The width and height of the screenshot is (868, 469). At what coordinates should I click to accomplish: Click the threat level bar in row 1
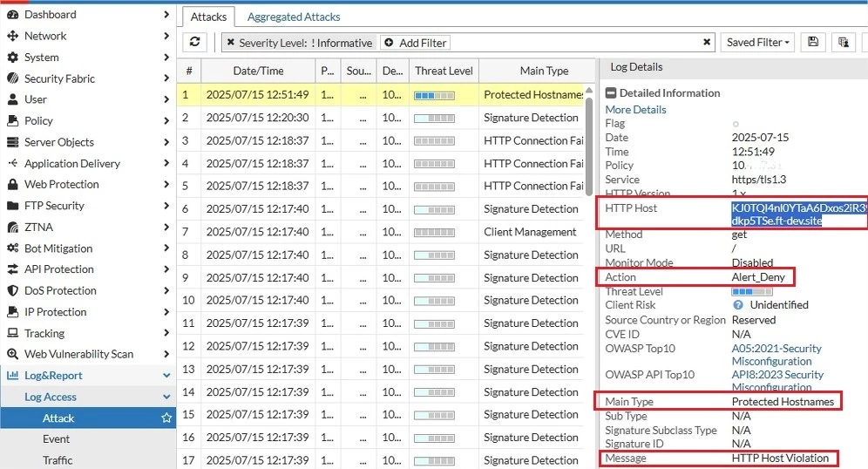pos(435,95)
